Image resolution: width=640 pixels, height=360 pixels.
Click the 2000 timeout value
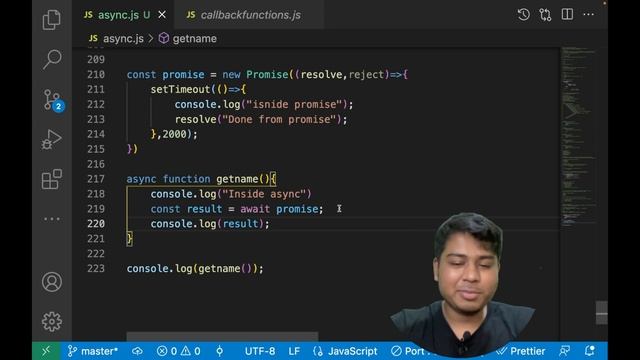click(x=174, y=134)
